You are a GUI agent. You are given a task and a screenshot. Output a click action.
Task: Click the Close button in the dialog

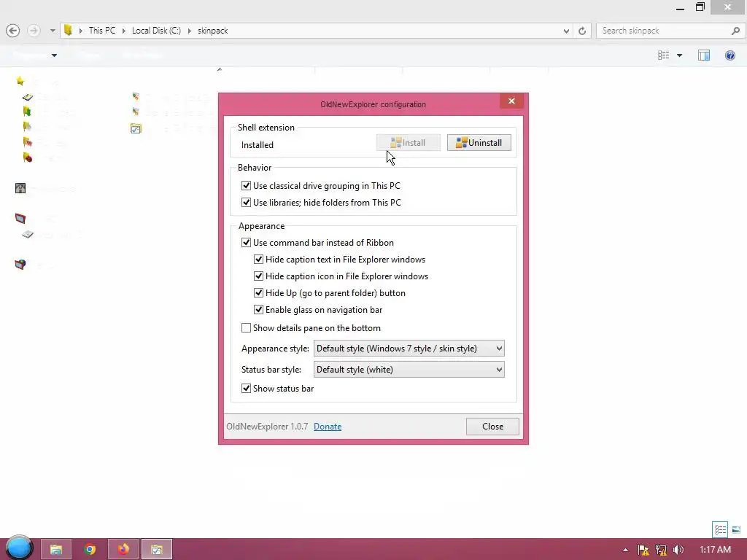pos(492,426)
